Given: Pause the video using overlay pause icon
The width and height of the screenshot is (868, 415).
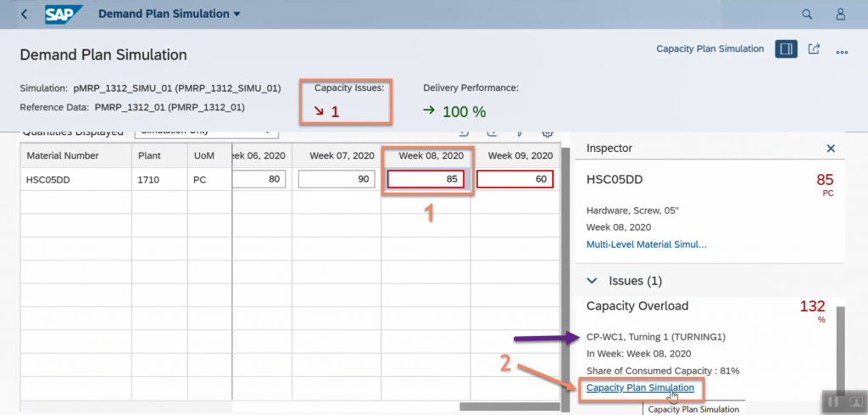Looking at the screenshot, I should [832, 401].
